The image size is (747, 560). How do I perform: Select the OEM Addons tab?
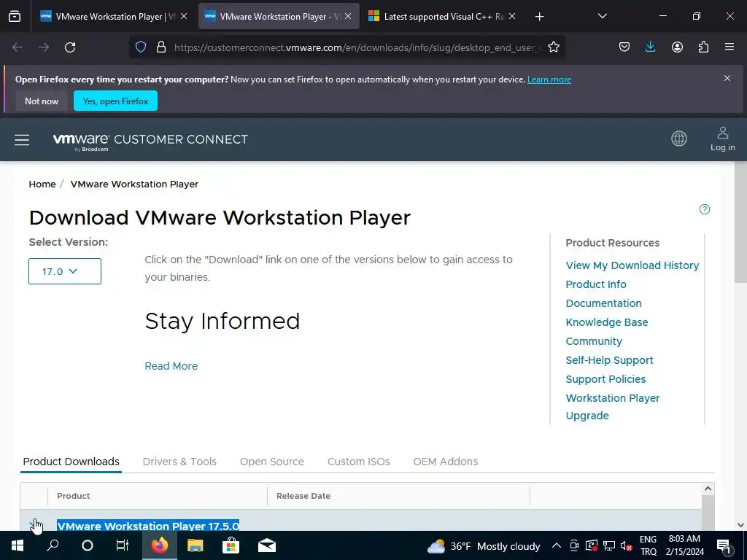[446, 462]
